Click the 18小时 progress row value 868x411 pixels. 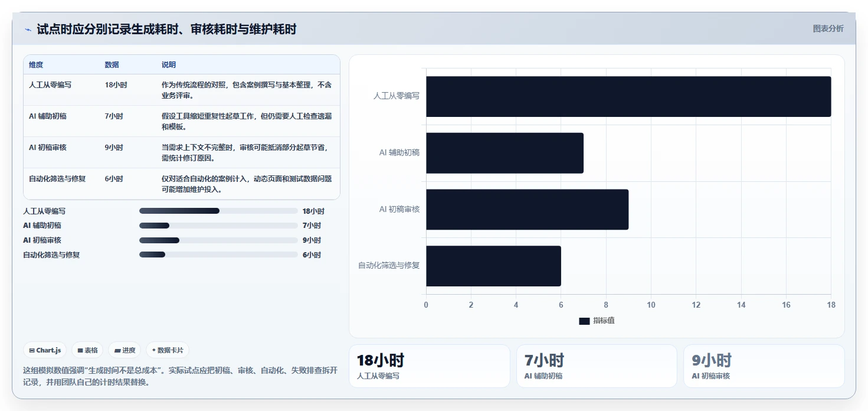[x=313, y=211]
